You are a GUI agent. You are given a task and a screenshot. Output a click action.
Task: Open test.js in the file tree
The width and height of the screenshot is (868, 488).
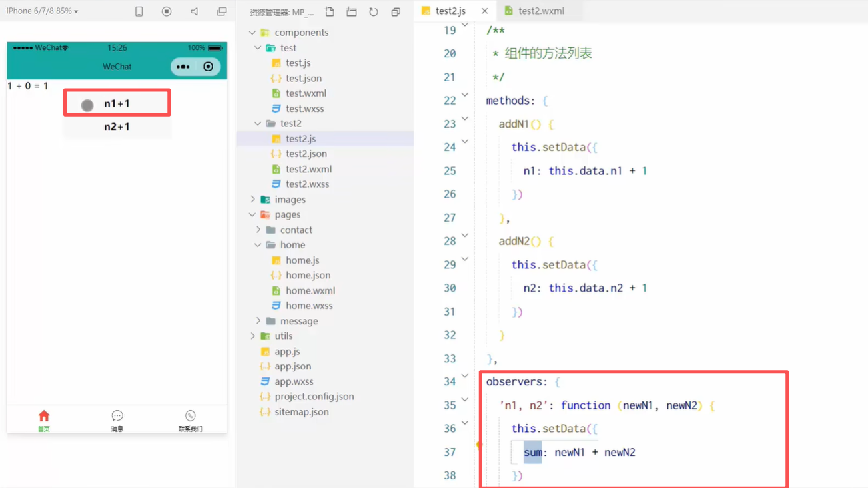[298, 63]
